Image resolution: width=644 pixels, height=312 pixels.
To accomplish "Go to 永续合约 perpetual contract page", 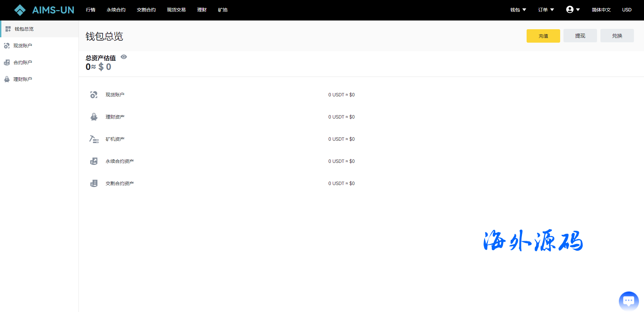I will 116,10.
